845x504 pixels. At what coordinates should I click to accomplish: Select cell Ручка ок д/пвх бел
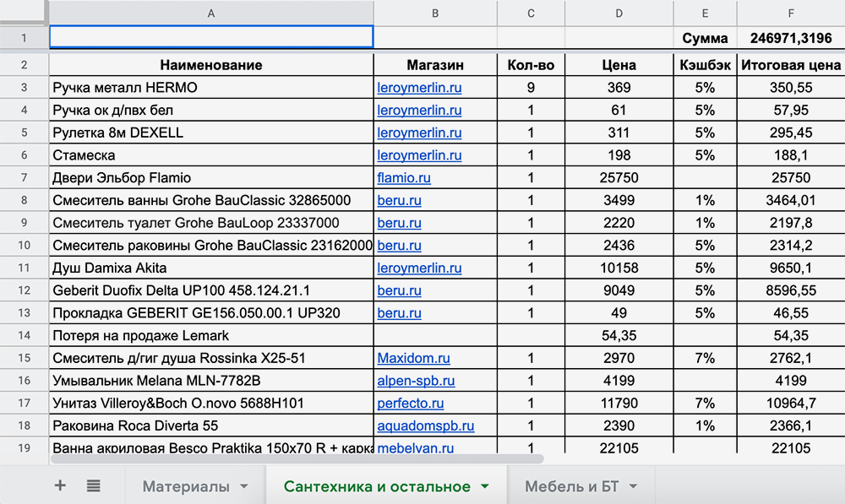click(211, 110)
